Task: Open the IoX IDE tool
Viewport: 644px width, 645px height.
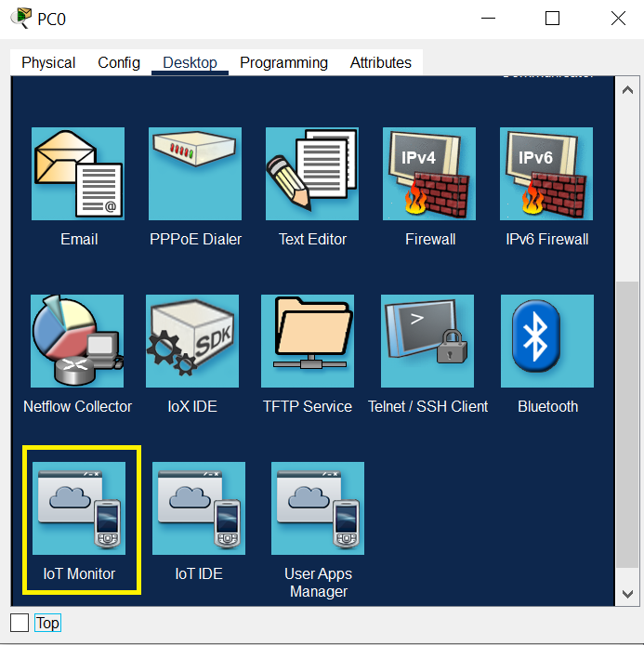Action: 192,341
